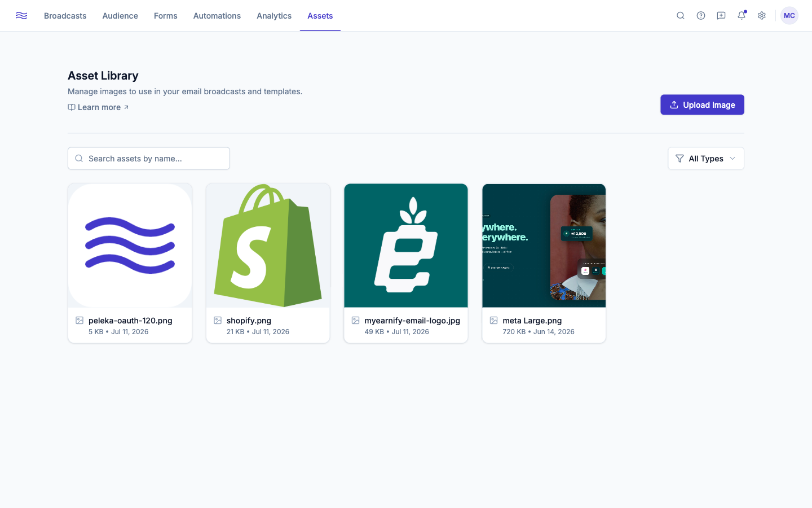This screenshot has width=812, height=508.
Task: Open the Analytics tab
Action: pyautogui.click(x=274, y=16)
